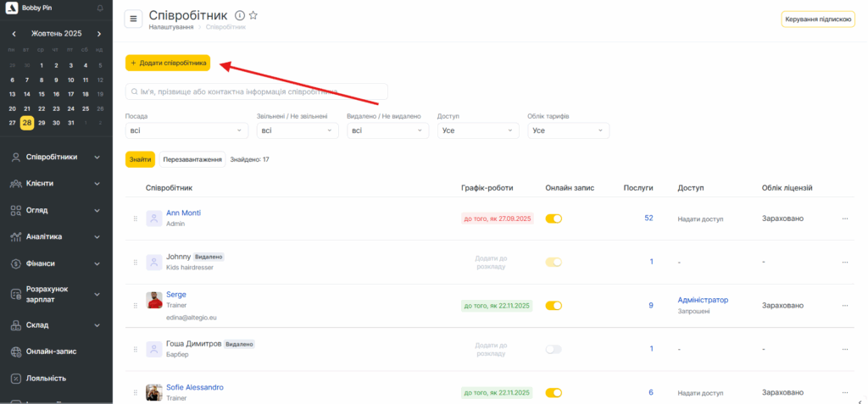Star the Співробітник page as favorite
The width and height of the screenshot is (868, 404).
click(253, 16)
